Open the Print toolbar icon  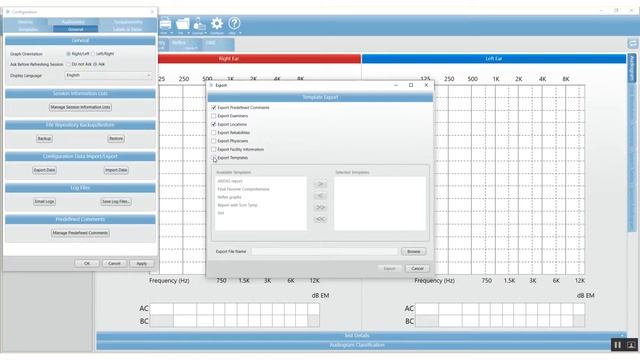(165, 23)
